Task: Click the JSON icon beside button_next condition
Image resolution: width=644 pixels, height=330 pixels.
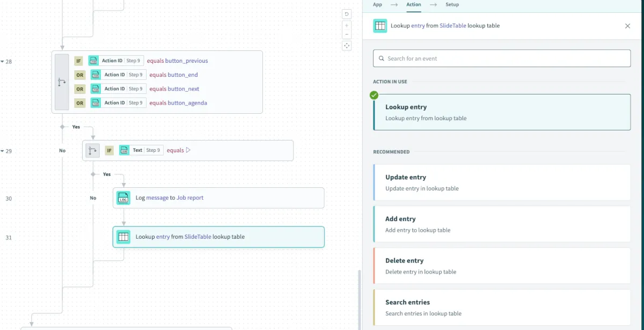Action: (96, 89)
